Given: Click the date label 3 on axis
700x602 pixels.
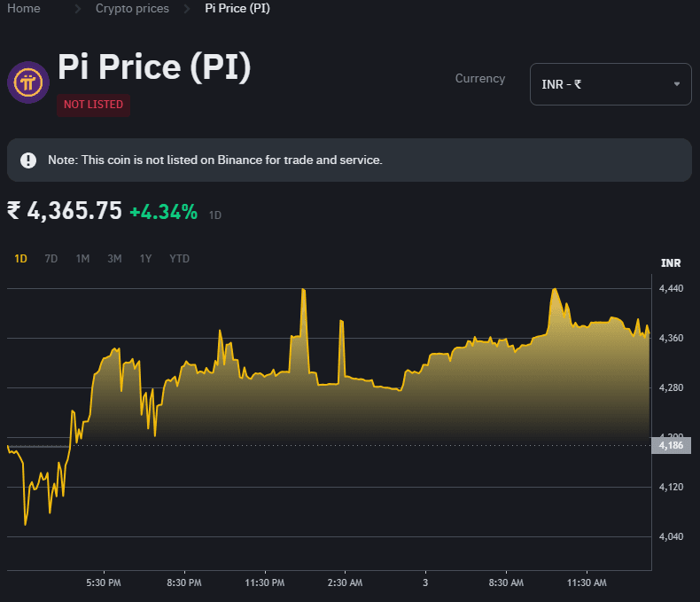Looking at the screenshot, I should 425,582.
